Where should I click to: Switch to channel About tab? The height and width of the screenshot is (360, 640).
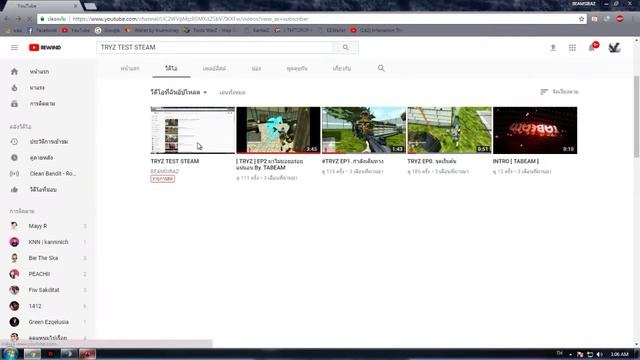click(x=342, y=68)
